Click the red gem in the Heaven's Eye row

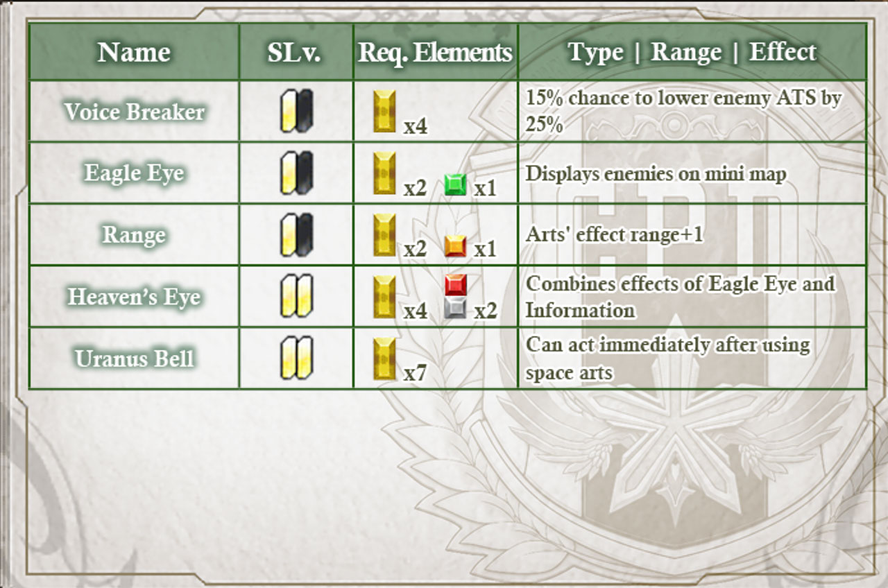(455, 284)
